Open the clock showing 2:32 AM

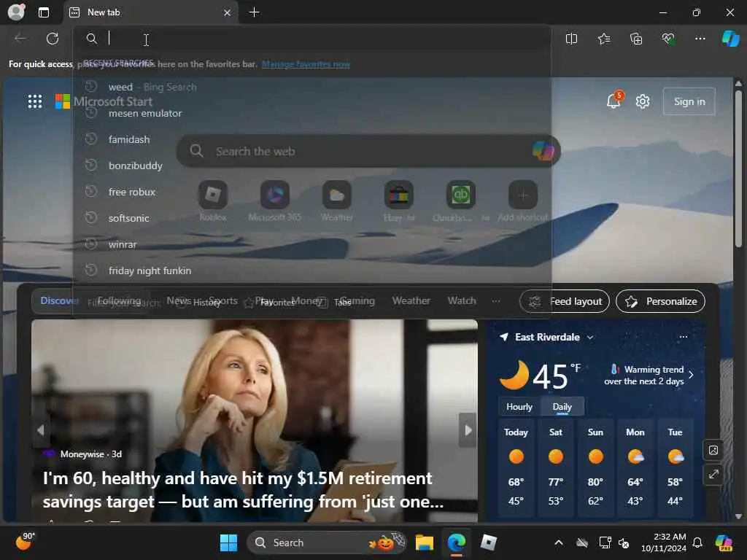[663, 542]
